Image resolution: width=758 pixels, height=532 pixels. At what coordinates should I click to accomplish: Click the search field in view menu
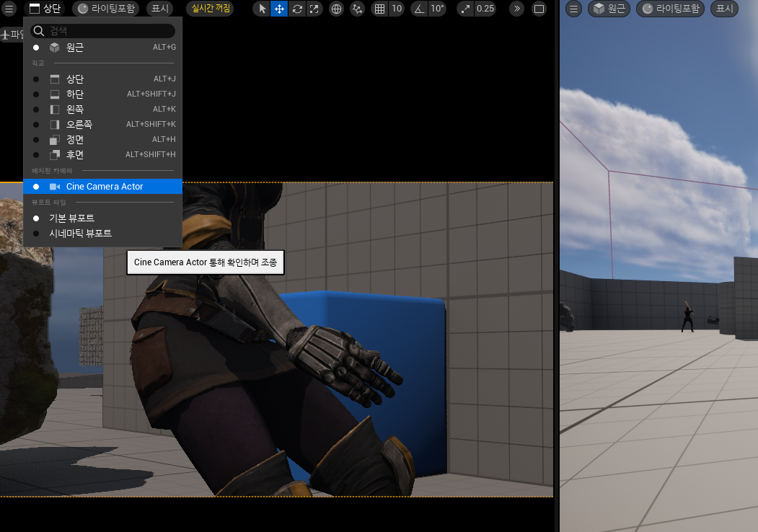pos(103,31)
